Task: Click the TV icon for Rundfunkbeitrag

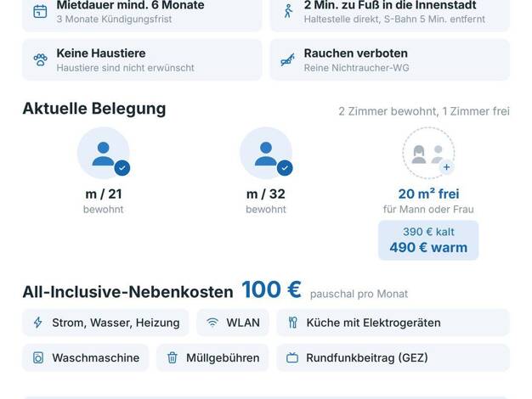Action: (x=292, y=357)
